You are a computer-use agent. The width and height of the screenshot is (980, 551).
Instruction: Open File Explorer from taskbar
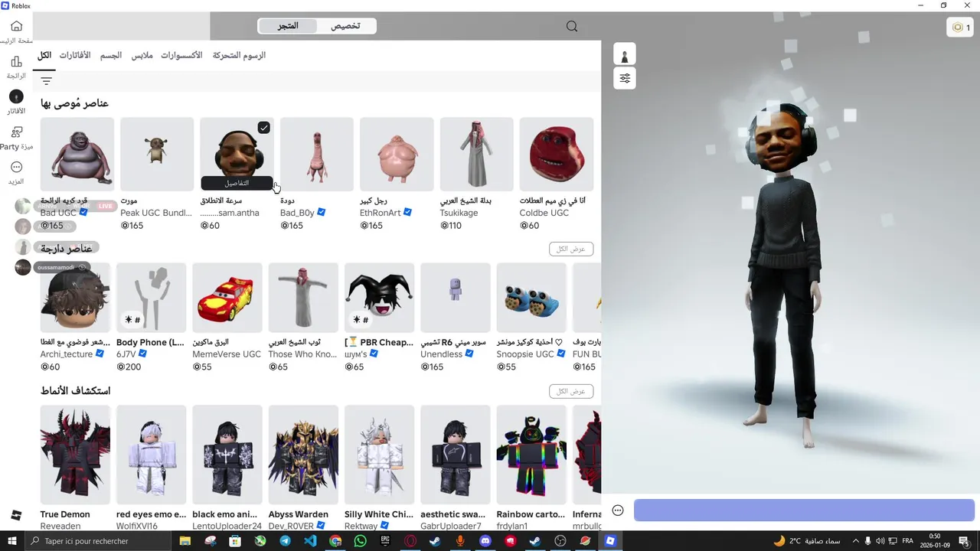pyautogui.click(x=185, y=540)
